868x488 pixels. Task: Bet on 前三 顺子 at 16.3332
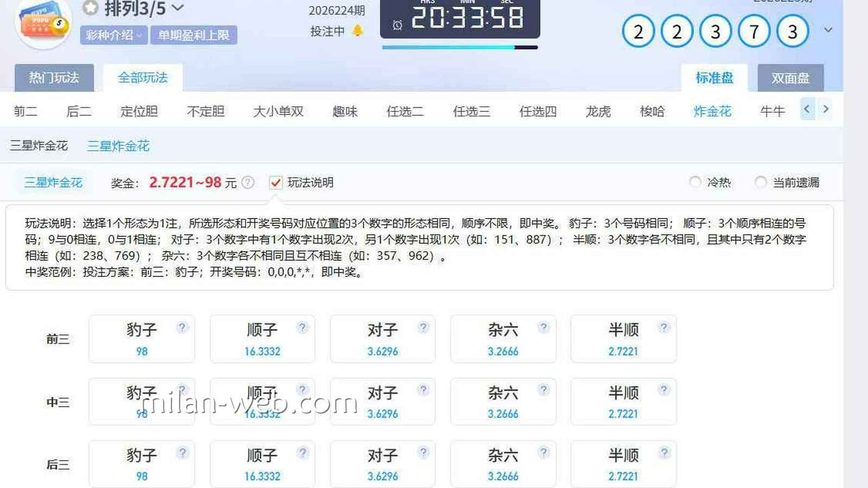(263, 339)
